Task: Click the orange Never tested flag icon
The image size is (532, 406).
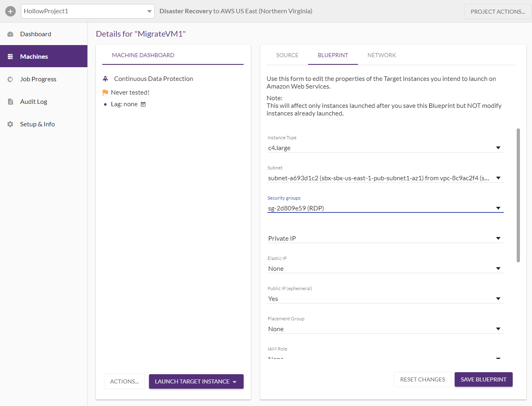Action: (106, 93)
